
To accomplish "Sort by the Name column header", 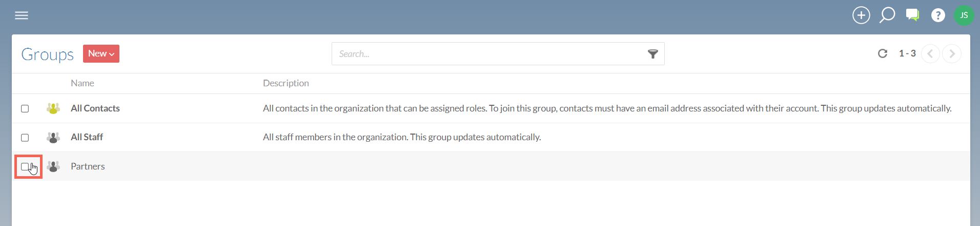I will click(x=83, y=83).
